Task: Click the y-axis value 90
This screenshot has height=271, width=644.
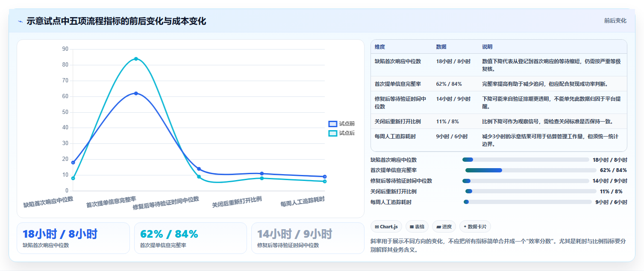Action: pyautogui.click(x=65, y=49)
